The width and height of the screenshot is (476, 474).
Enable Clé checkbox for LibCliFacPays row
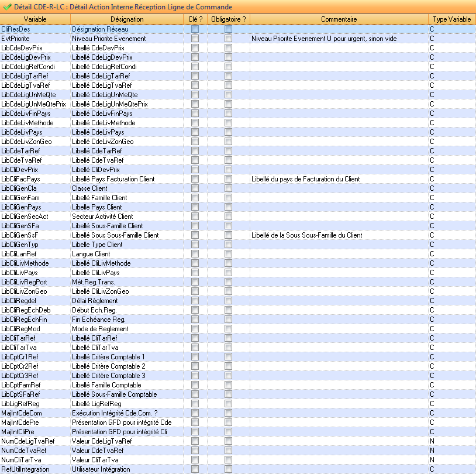point(195,179)
